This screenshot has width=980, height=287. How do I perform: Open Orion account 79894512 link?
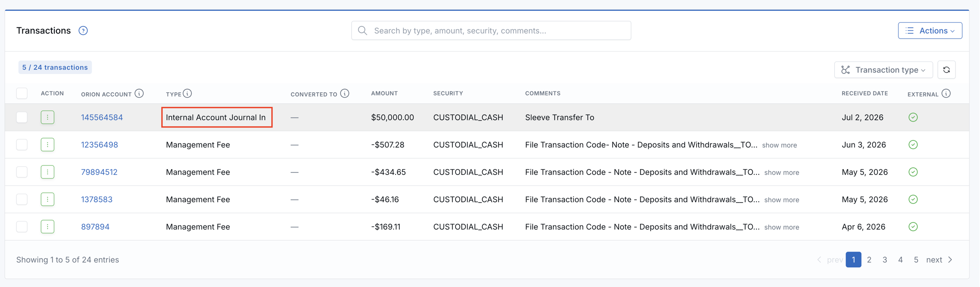(x=99, y=172)
